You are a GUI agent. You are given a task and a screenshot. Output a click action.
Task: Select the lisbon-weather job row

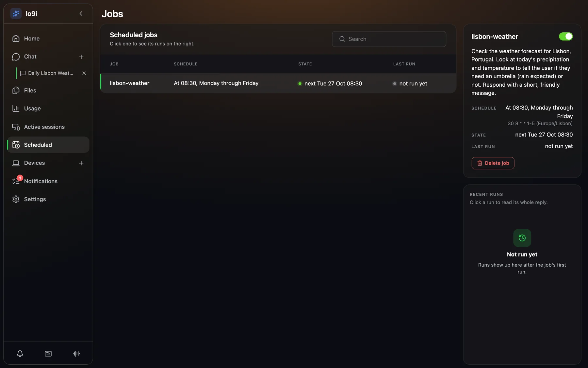click(278, 83)
